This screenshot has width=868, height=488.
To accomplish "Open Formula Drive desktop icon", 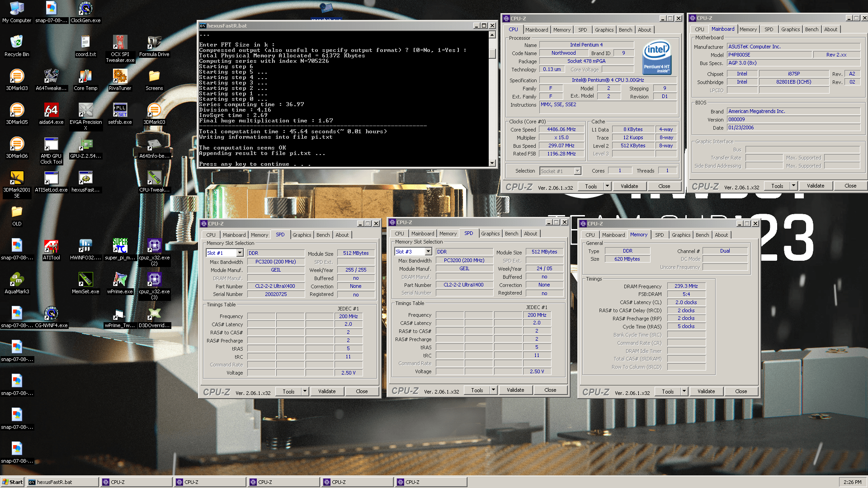I will click(x=154, y=46).
